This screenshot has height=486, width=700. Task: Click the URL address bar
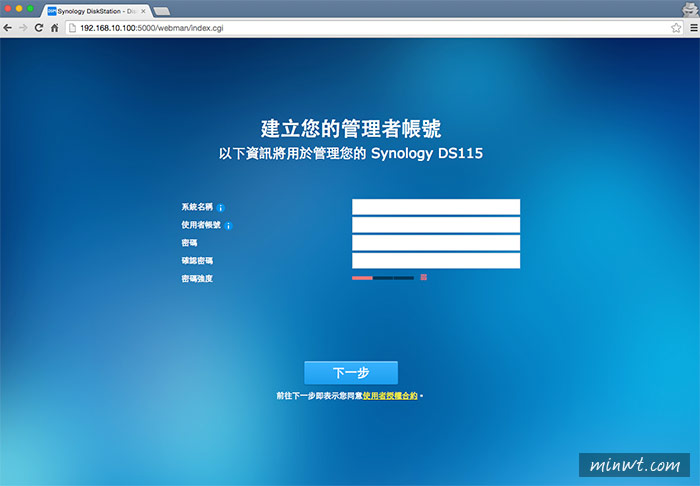coord(375,28)
